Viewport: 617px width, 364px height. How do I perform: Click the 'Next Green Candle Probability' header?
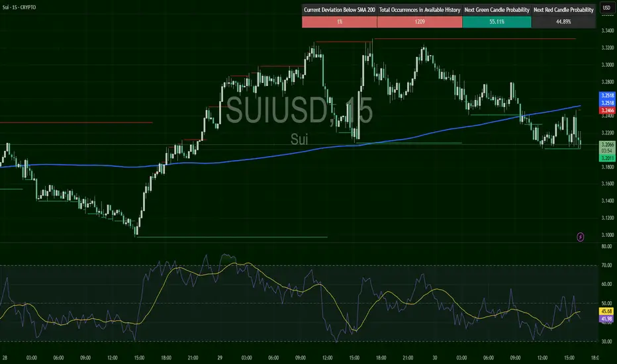[497, 10]
